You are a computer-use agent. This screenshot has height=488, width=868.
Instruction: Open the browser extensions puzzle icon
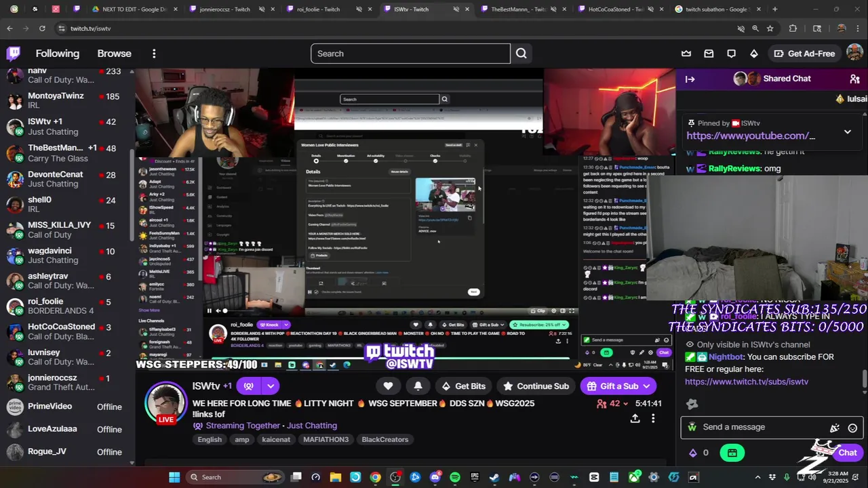click(x=793, y=28)
